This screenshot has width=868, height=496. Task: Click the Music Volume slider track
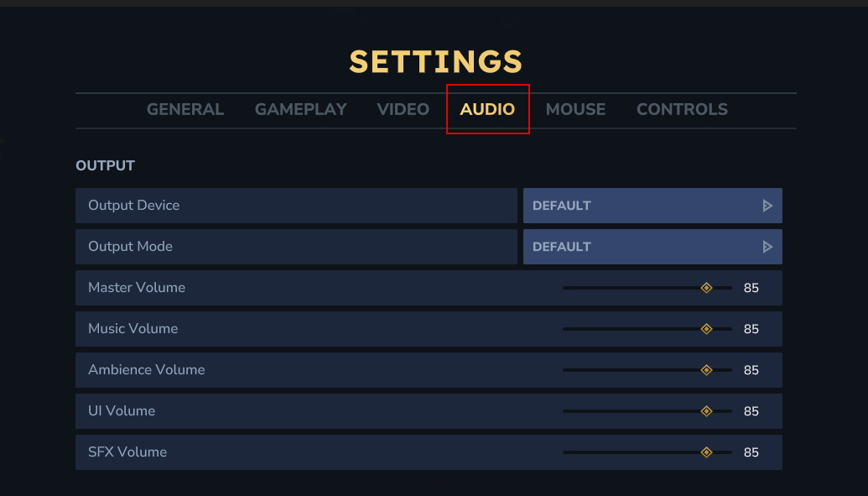click(x=629, y=329)
